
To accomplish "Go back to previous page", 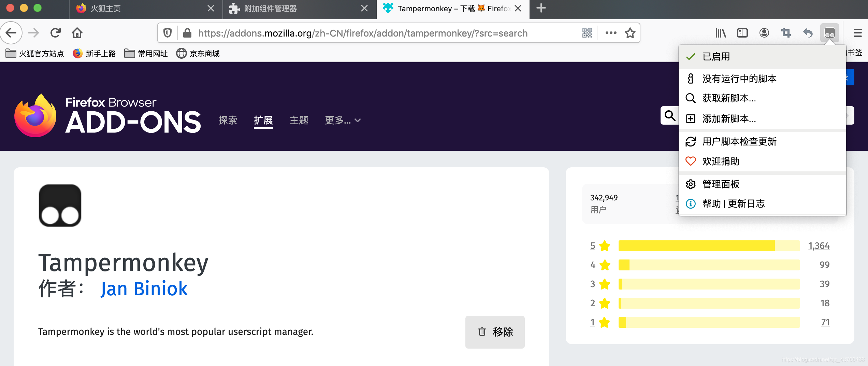I will coord(11,33).
